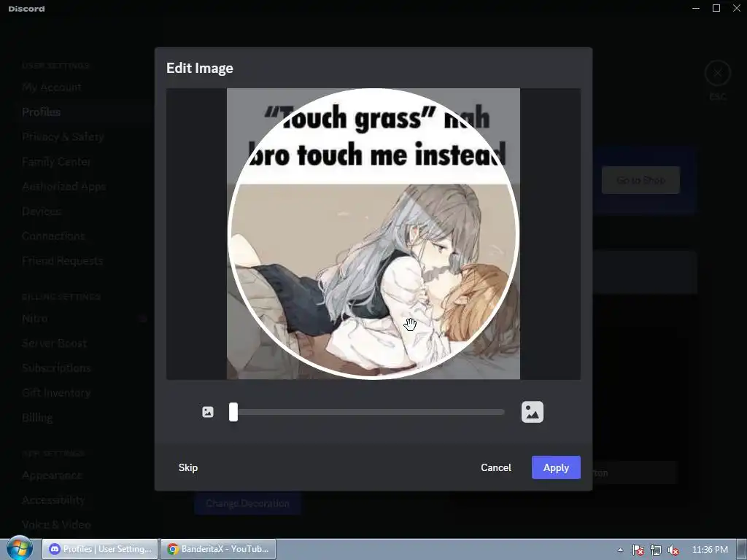Click the zoom slider handle
This screenshot has width=747, height=560.
[x=233, y=412]
